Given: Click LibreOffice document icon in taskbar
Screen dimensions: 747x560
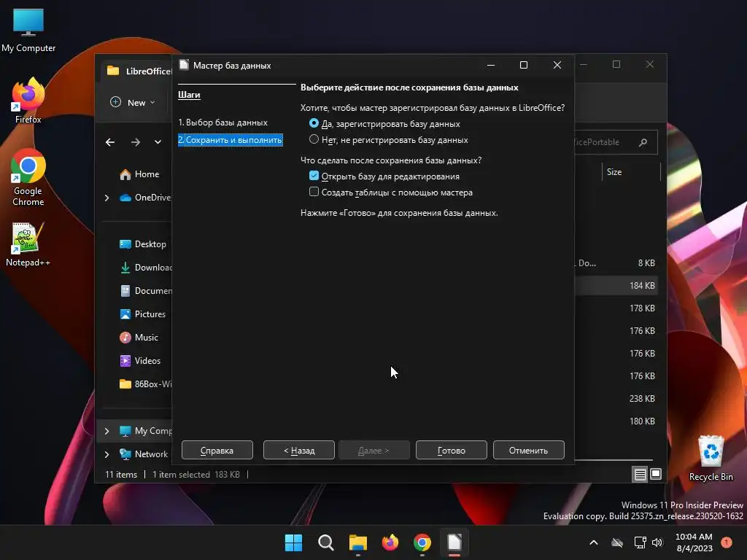Looking at the screenshot, I should [454, 542].
